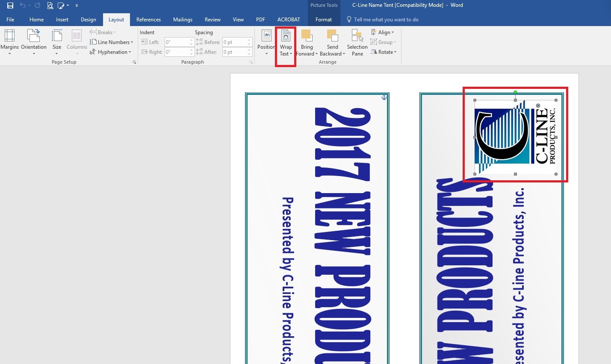
Task: Switch to the Insert tab
Action: pos(62,20)
